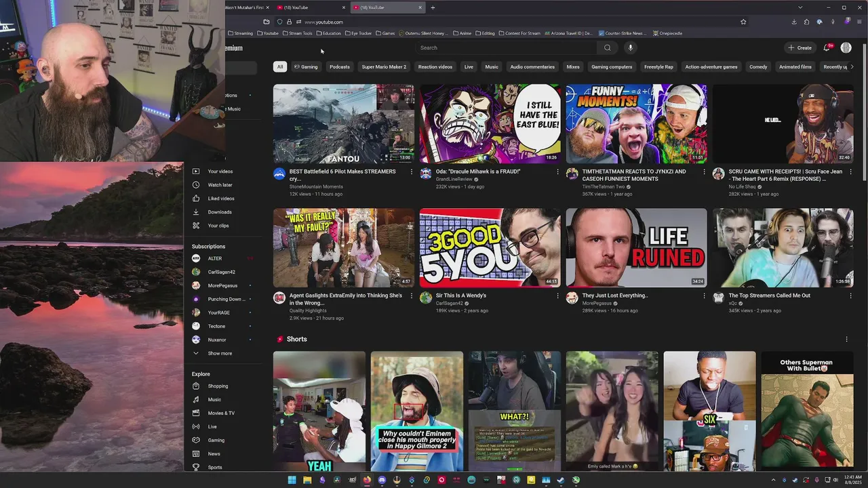
Task: Select the Podcasts filter chip
Action: coord(340,66)
